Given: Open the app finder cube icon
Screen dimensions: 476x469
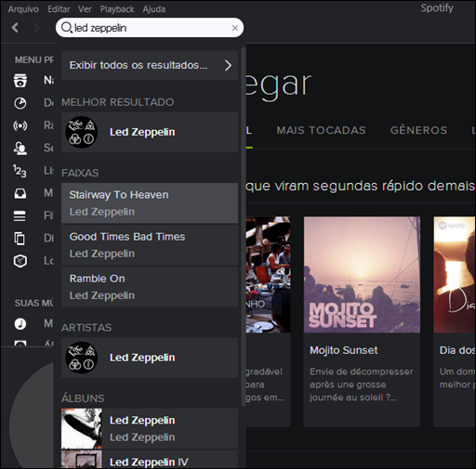Looking at the screenshot, I should point(20,261).
